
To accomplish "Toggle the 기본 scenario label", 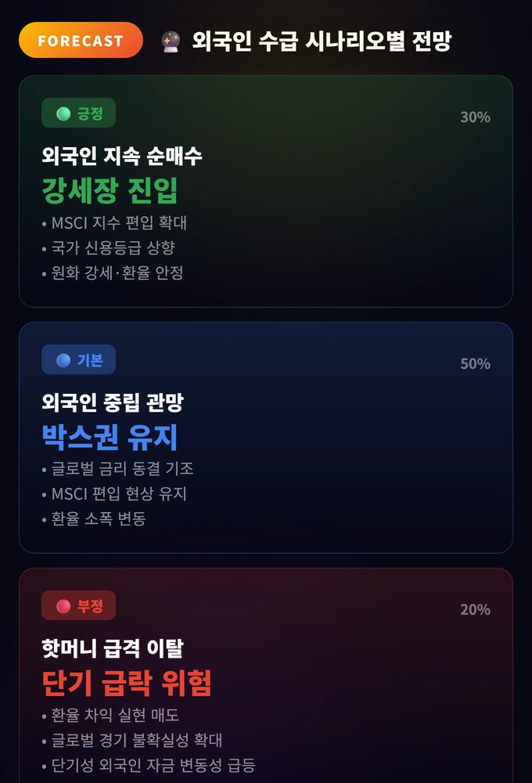I will tap(78, 359).
